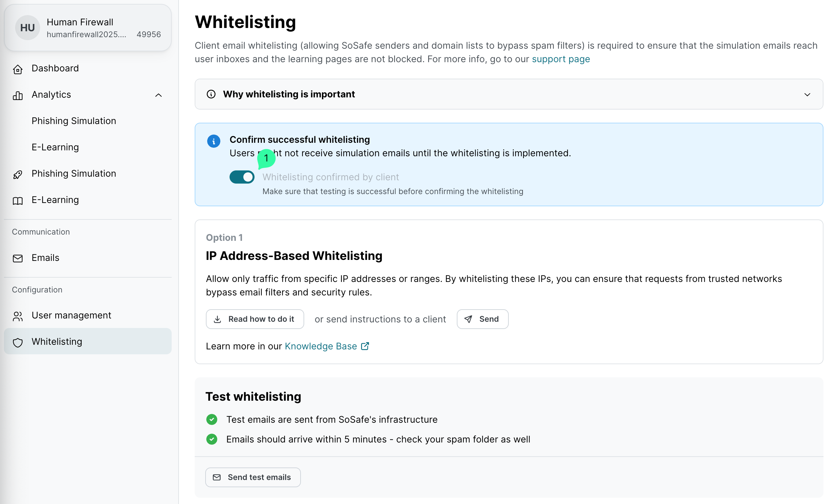This screenshot has width=834, height=504.
Task: Click the Whitelisting shield icon
Action: (x=18, y=342)
